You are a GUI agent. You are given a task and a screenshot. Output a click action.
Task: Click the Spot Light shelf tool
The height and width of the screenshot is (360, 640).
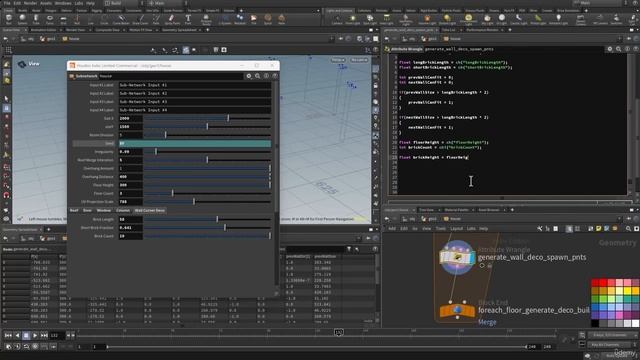tap(369, 19)
